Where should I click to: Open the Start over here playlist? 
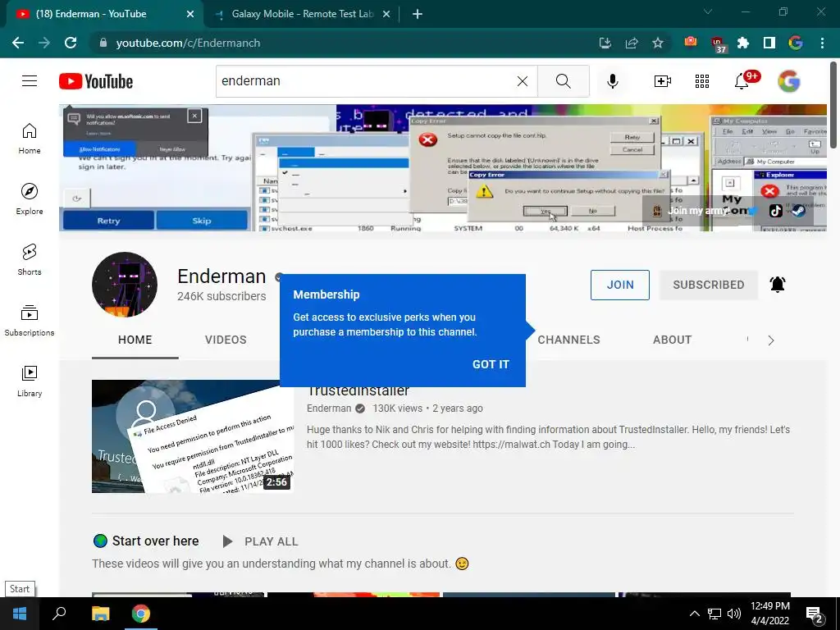tap(155, 541)
